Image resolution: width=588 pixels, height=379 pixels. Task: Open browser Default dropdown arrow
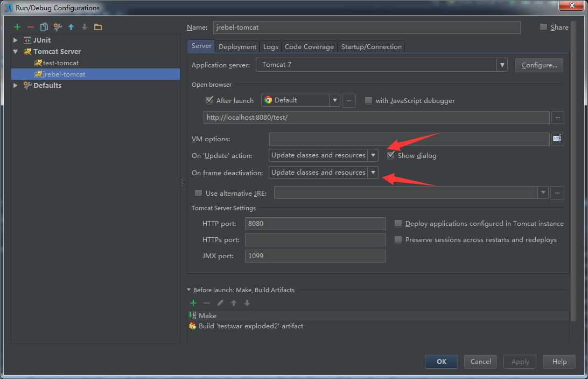(334, 100)
